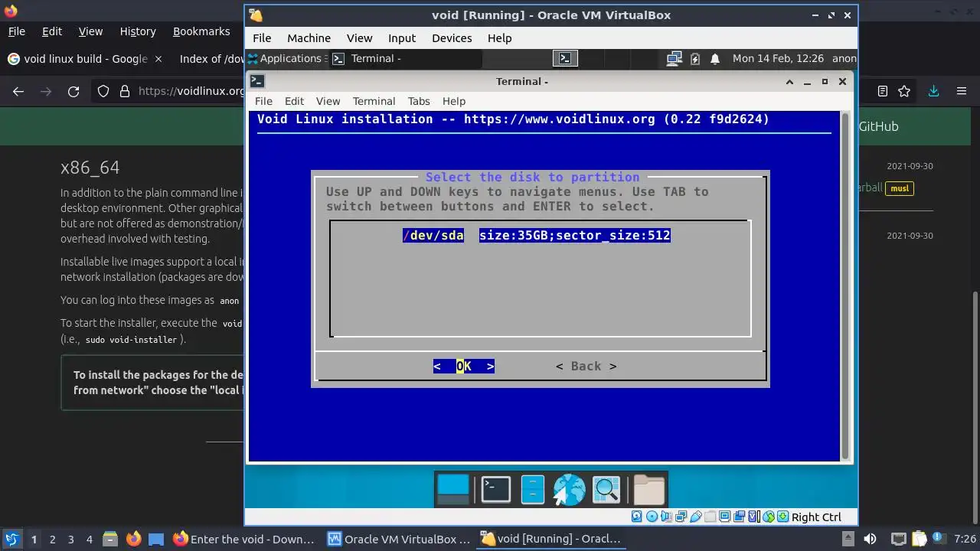Reload the page in Firefox
The image size is (980, 551).
(x=73, y=91)
